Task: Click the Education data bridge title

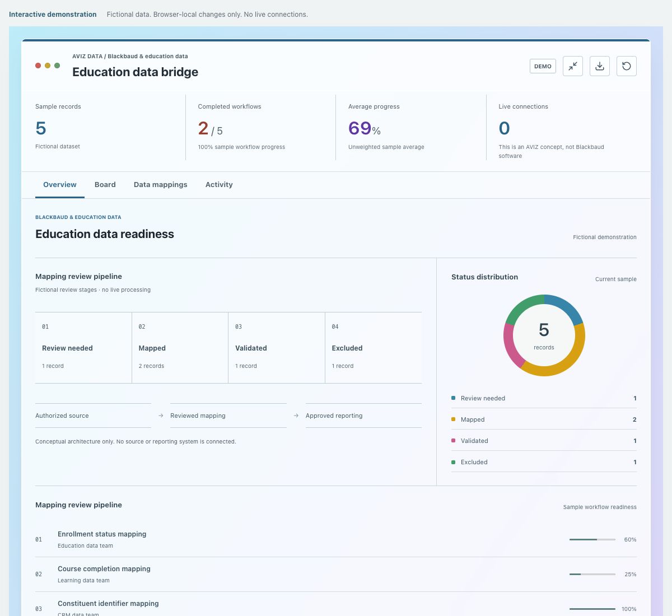Action: 135,72
